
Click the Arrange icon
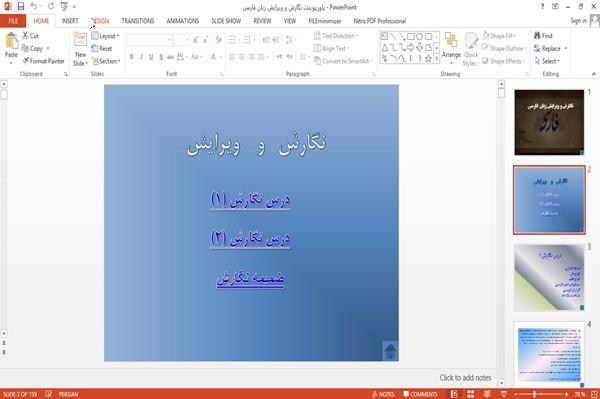point(451,41)
